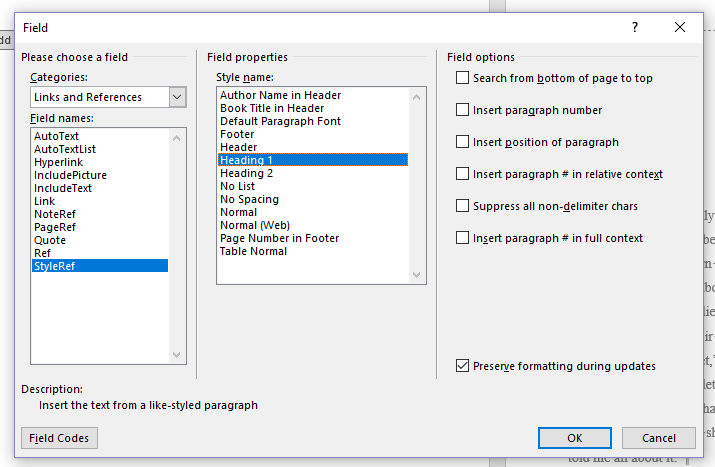Image resolution: width=715 pixels, height=467 pixels.
Task: Select Book Title in Header style
Action: pyautogui.click(x=313, y=108)
